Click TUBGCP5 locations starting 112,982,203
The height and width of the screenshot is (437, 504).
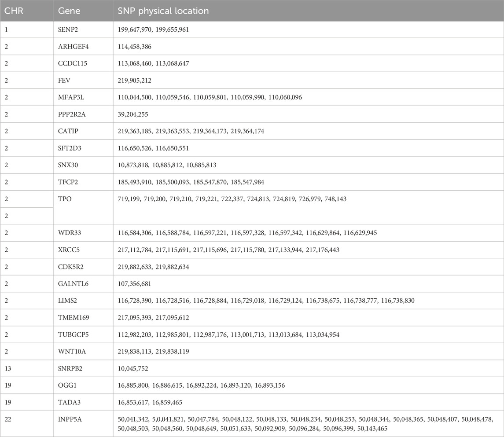[228, 335]
